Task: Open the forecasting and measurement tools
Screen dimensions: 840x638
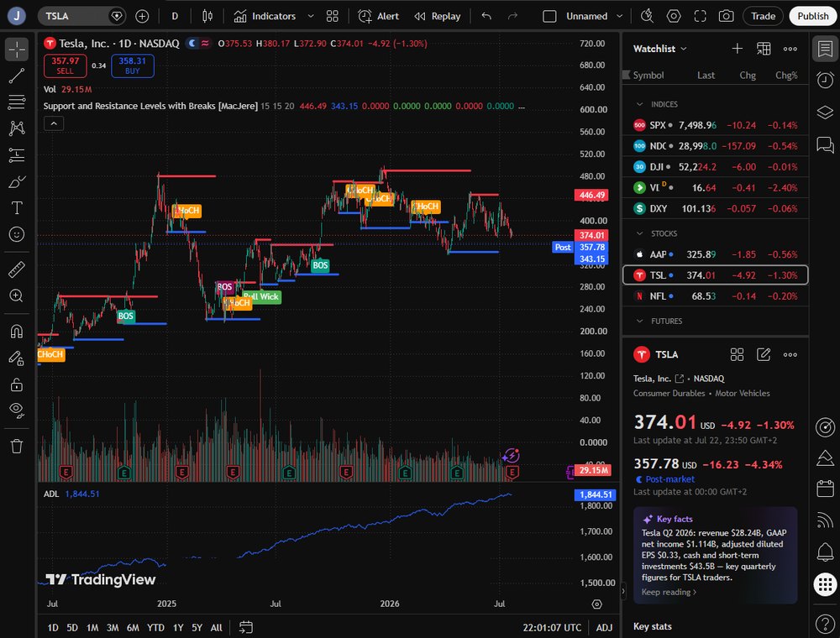Action: (x=17, y=155)
